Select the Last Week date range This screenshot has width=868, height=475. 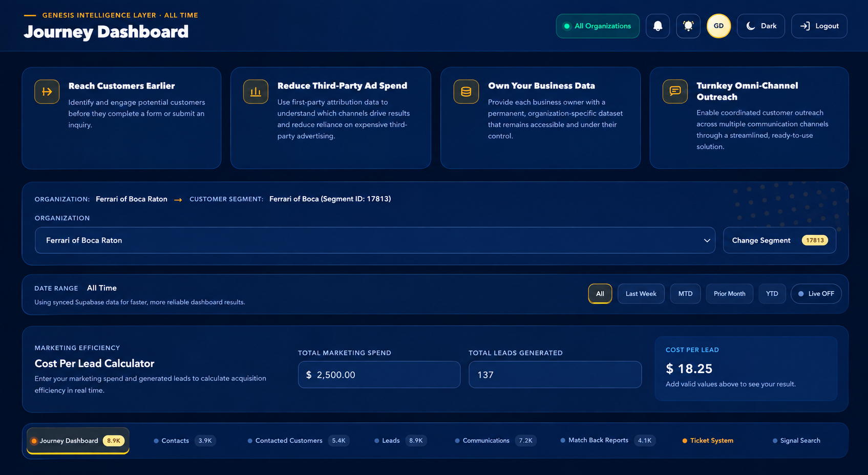tap(641, 294)
